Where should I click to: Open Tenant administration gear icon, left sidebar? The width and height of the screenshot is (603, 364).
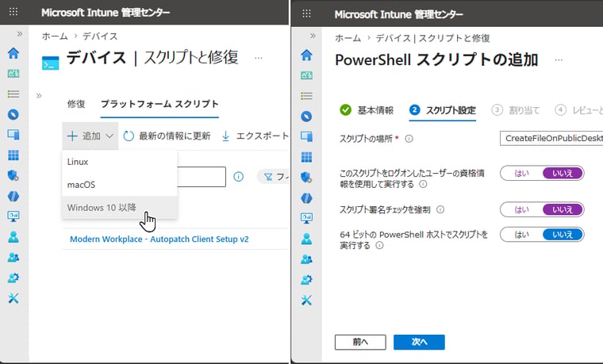click(13, 278)
